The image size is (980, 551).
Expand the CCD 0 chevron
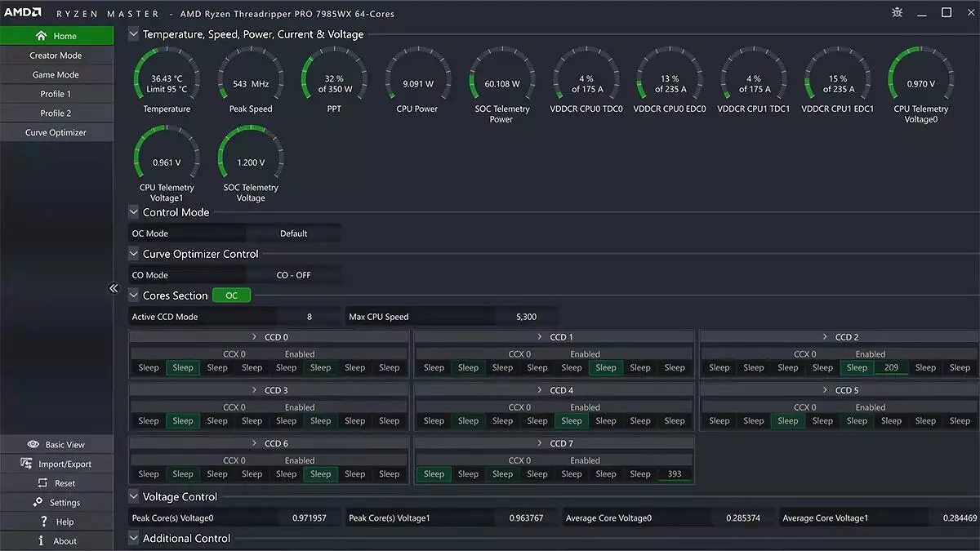[254, 337]
